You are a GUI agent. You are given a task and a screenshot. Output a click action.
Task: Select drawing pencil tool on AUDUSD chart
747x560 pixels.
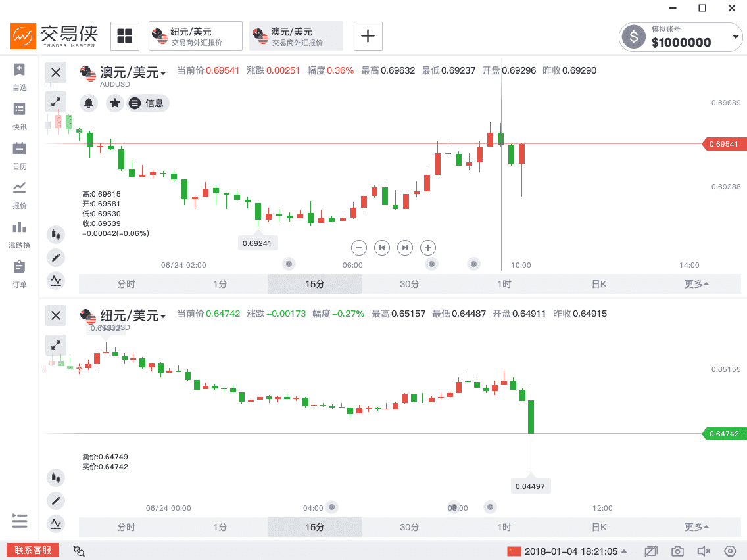click(56, 258)
